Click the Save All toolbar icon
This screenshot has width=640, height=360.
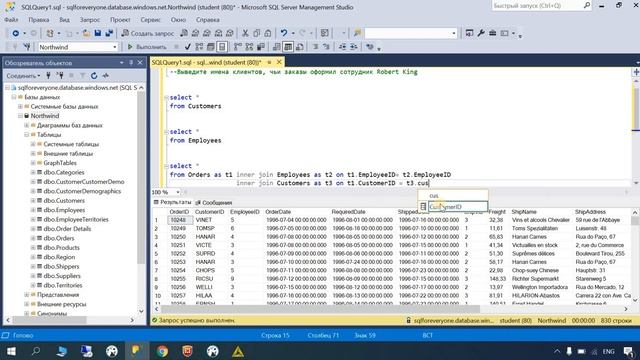click(x=109, y=33)
